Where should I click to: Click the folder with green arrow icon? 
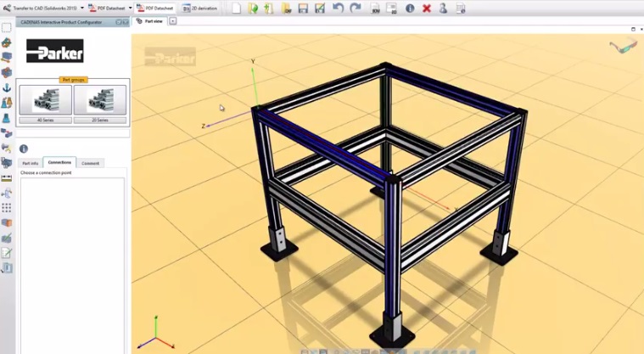[253, 8]
